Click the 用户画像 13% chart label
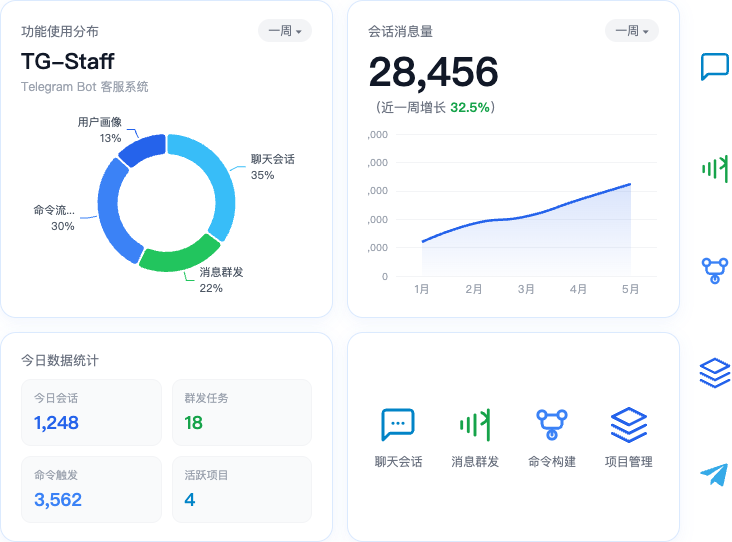 (99, 130)
